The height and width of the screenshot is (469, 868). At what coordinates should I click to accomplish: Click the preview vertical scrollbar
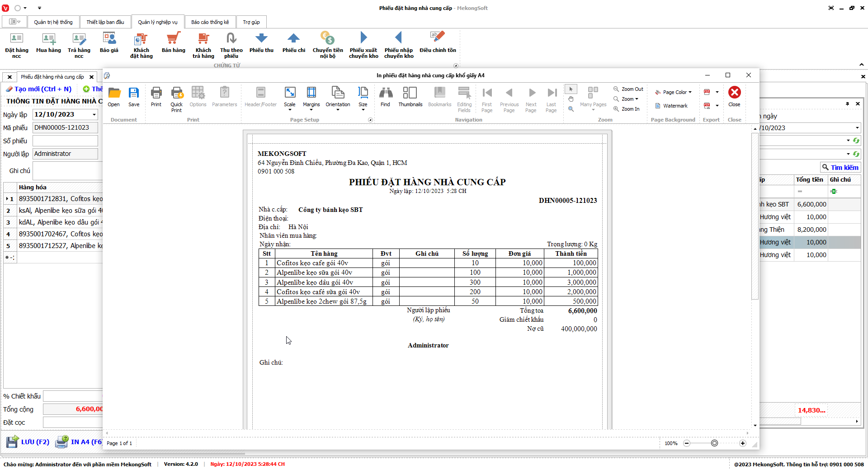(x=755, y=217)
